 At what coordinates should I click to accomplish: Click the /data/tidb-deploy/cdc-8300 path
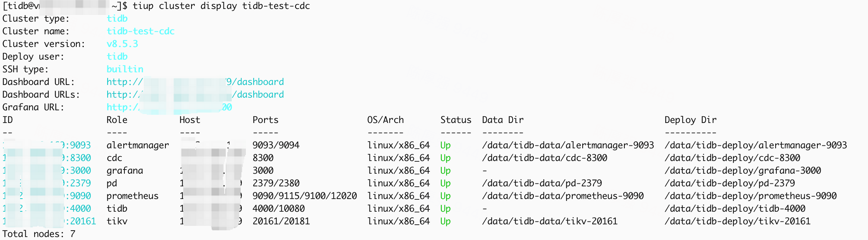(x=732, y=158)
